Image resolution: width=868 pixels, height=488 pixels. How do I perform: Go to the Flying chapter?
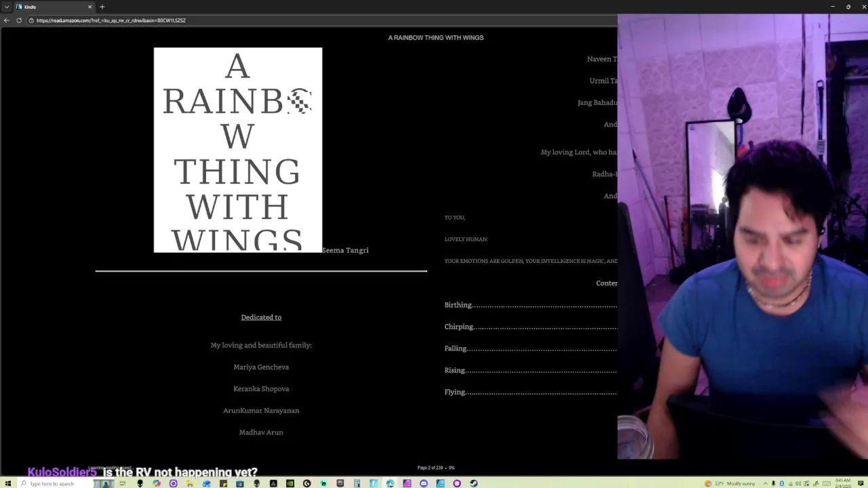[530, 392]
